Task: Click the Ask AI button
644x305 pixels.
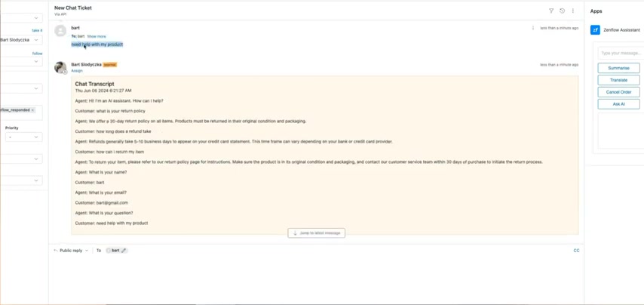Action: [618, 104]
